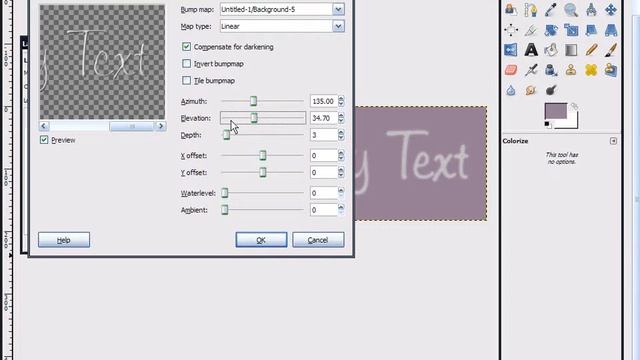Open the foreground color swatch
This screenshot has height=360, width=640.
(x=556, y=111)
